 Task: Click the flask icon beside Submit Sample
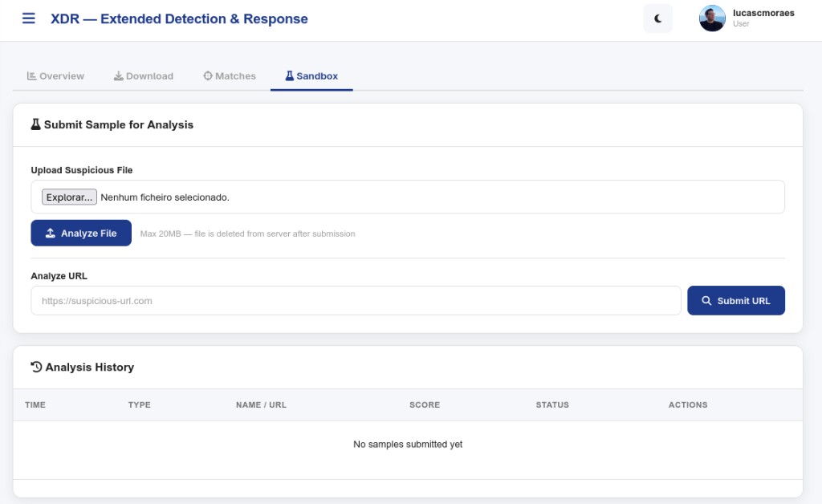click(x=35, y=124)
